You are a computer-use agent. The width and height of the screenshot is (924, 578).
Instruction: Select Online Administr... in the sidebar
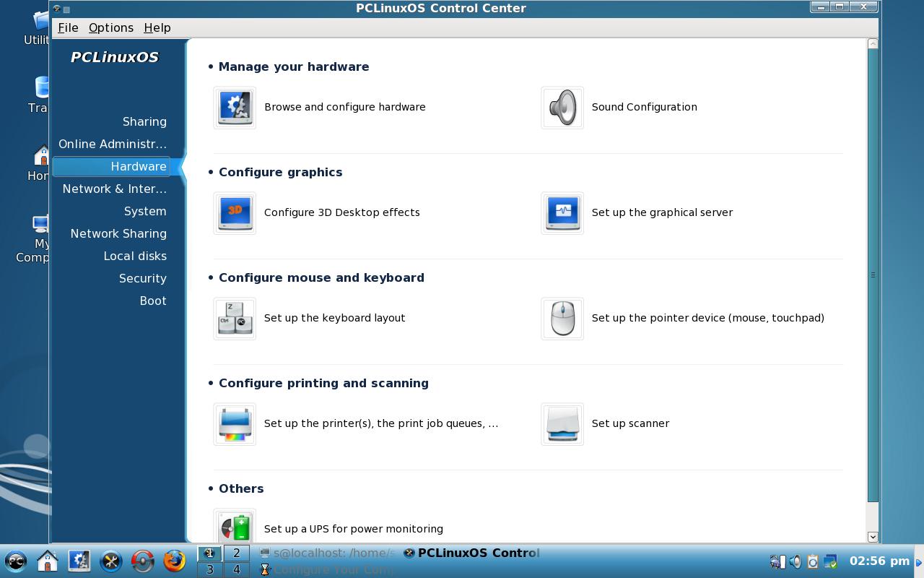pyautogui.click(x=113, y=144)
